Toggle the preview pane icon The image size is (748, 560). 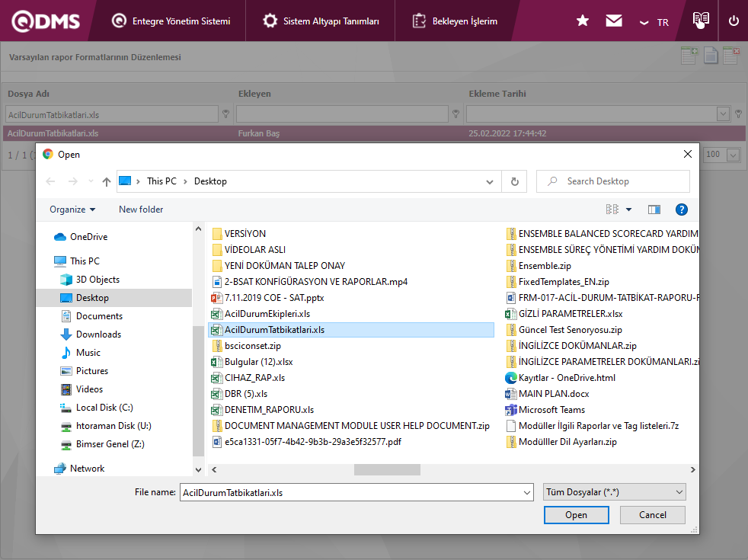654,210
